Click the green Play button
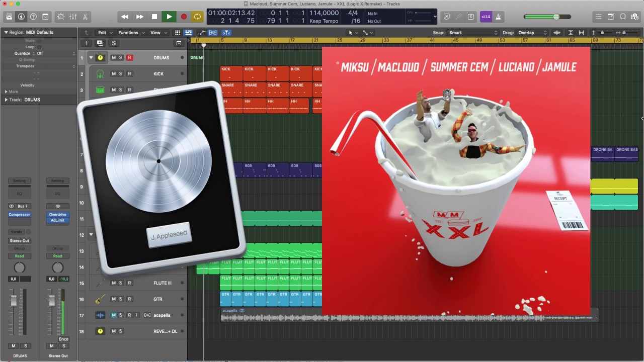Viewport: 644px width, 362px height. tap(169, 17)
